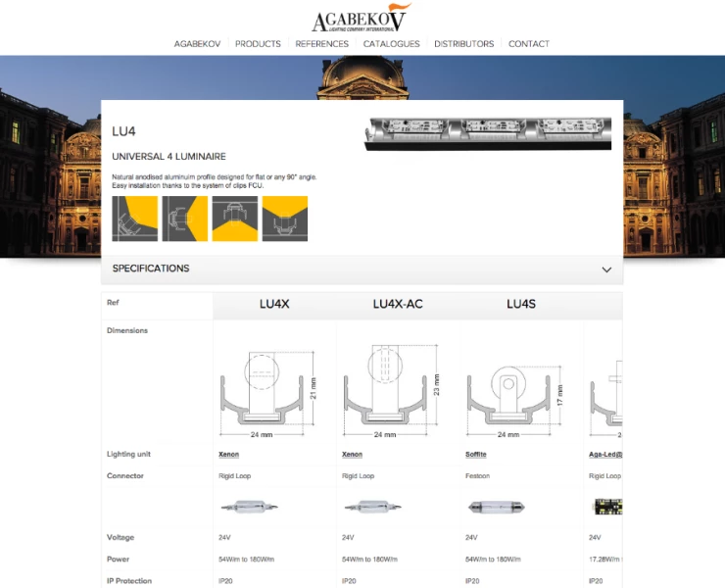The height and width of the screenshot is (588, 725).
Task: Select the LU4X-AC column header
Action: (x=398, y=304)
